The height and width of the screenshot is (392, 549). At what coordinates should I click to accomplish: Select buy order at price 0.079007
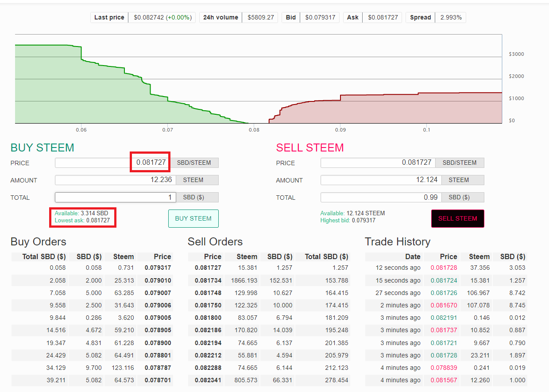(x=91, y=293)
